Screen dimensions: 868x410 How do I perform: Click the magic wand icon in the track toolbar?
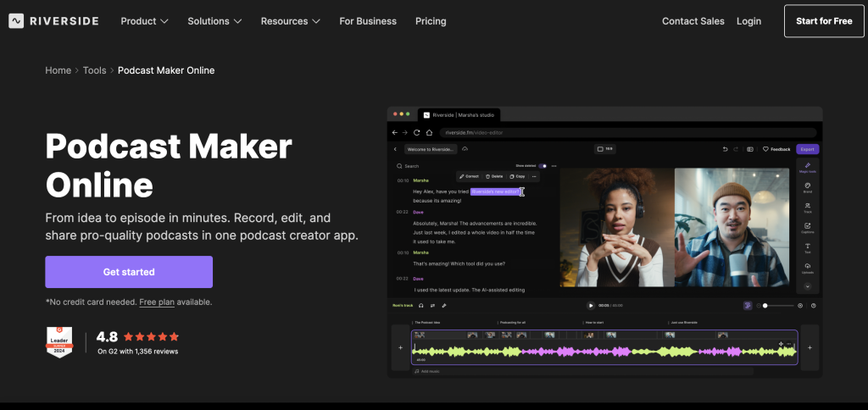444,306
